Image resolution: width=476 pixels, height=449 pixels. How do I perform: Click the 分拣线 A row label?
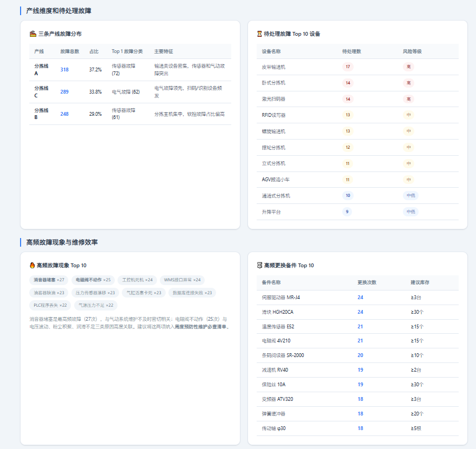click(41, 70)
